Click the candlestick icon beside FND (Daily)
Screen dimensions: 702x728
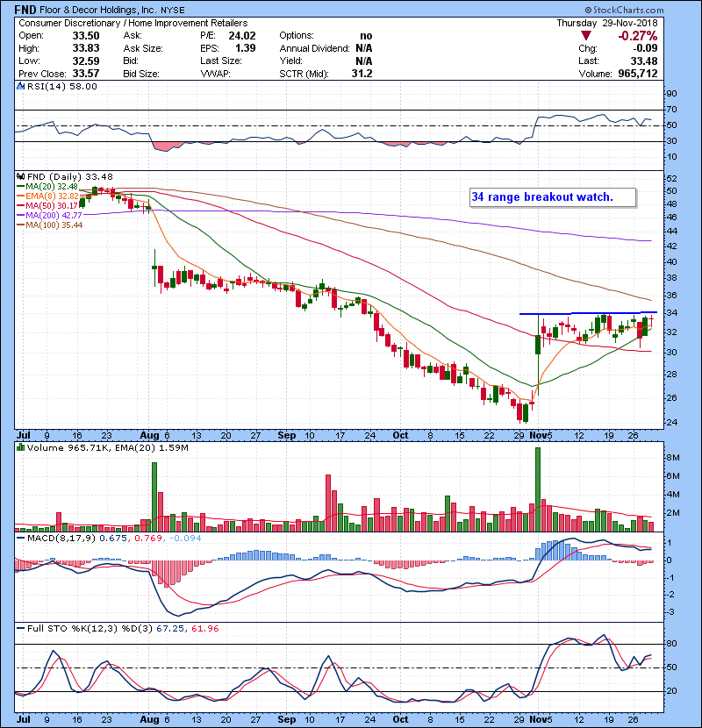(20, 177)
